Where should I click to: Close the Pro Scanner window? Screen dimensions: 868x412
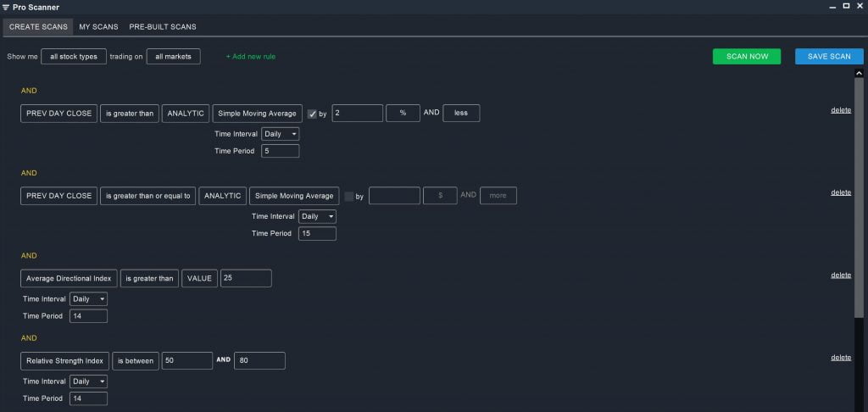coord(860,6)
